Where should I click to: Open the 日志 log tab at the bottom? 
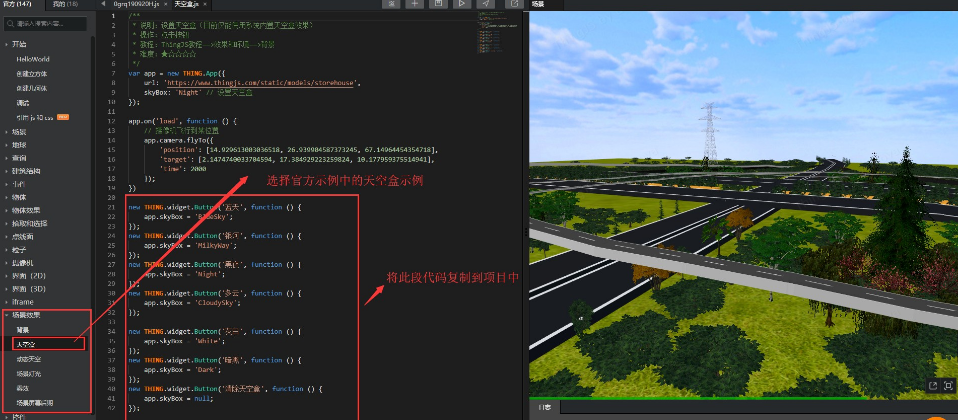pyautogui.click(x=544, y=407)
